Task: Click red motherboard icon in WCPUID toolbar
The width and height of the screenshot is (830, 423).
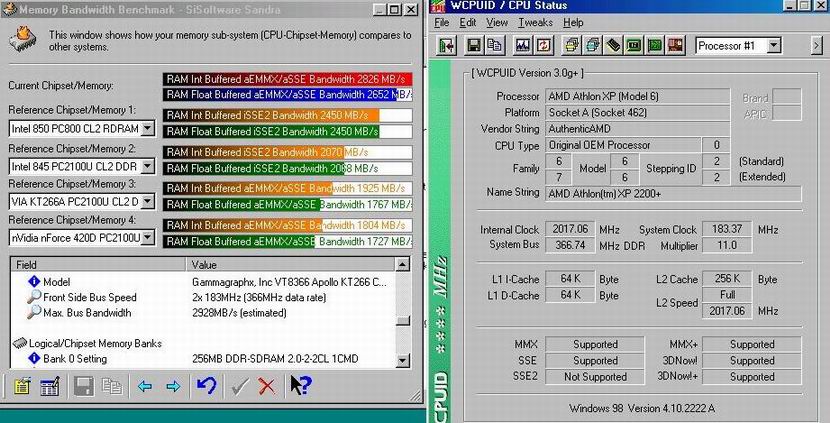Action: pyautogui.click(x=674, y=46)
